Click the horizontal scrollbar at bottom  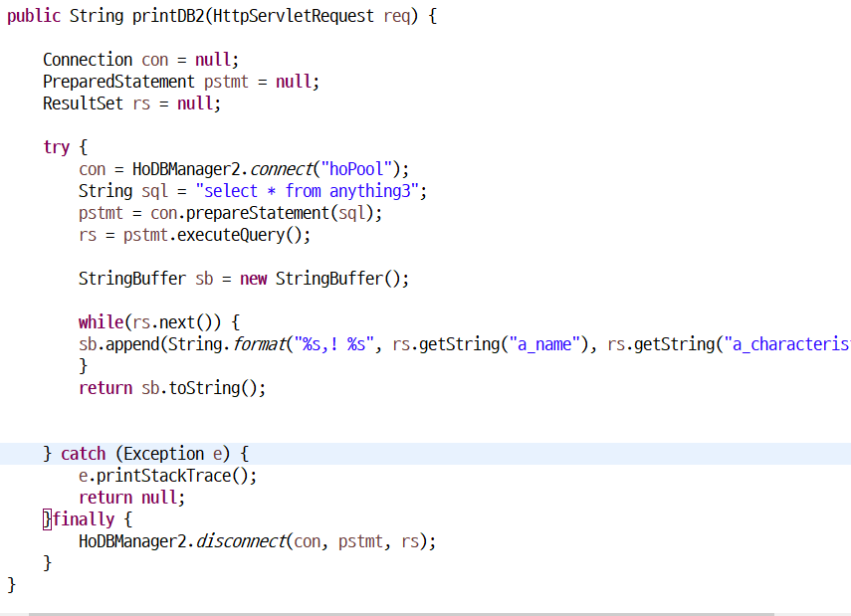point(402,614)
